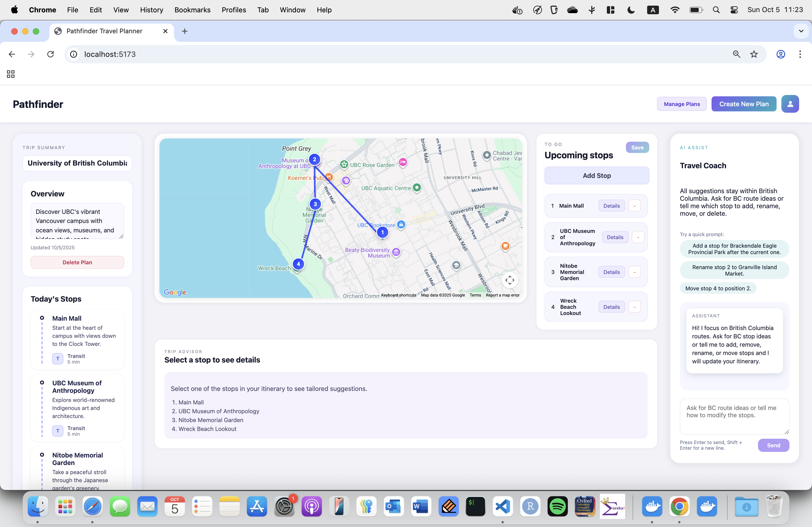Click map marker number 4 at Wreck Beach

(298, 264)
